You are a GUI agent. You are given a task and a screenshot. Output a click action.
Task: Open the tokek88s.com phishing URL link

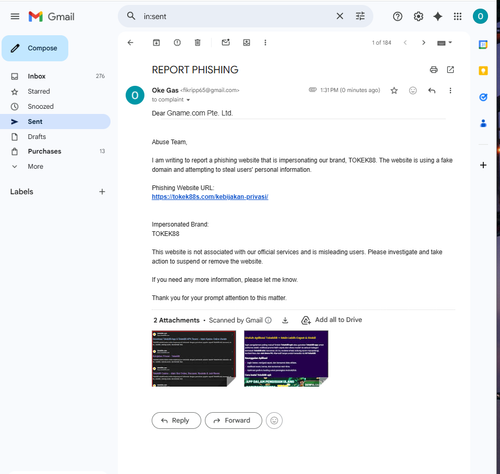pyautogui.click(x=210, y=197)
